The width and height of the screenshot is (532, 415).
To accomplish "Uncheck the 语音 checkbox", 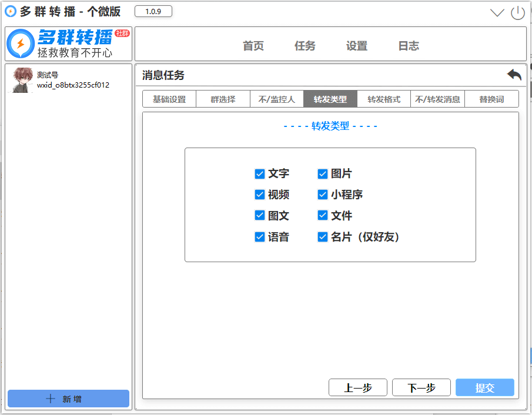I will pyautogui.click(x=260, y=237).
